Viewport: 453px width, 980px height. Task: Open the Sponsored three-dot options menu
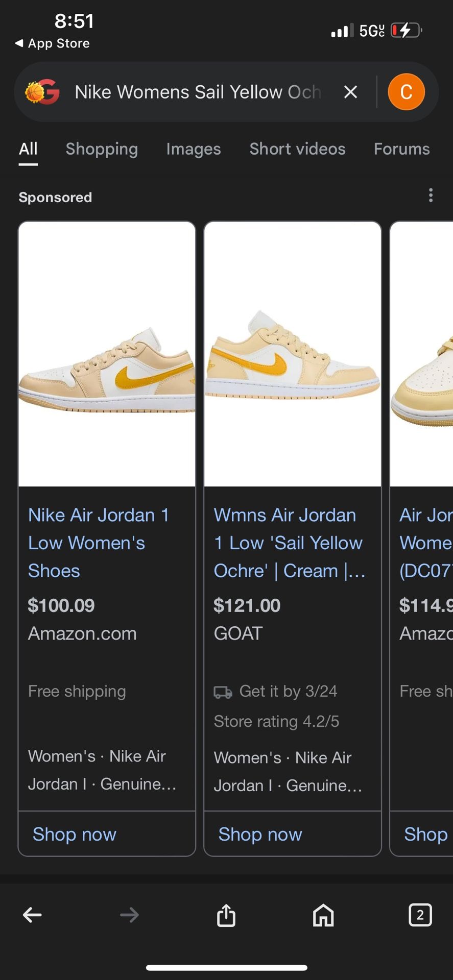coord(431,195)
